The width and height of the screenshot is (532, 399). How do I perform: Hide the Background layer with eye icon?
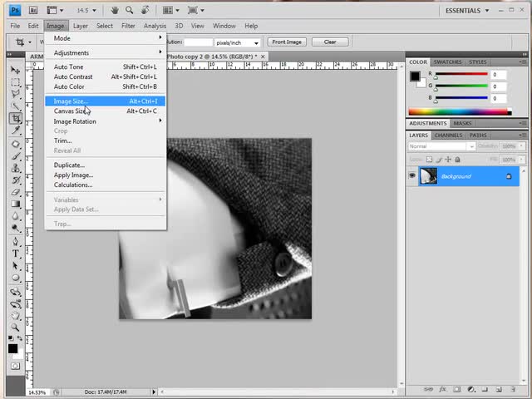[x=412, y=176]
